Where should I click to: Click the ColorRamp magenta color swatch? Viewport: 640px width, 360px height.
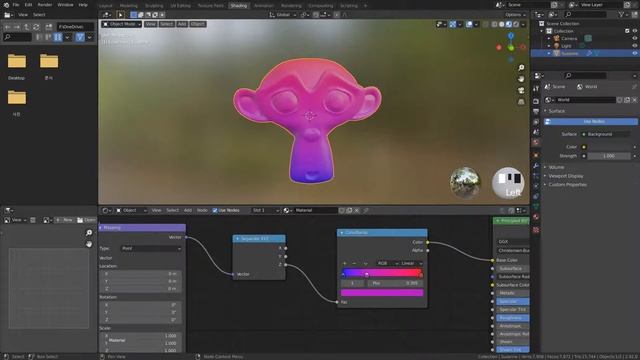pos(382,293)
